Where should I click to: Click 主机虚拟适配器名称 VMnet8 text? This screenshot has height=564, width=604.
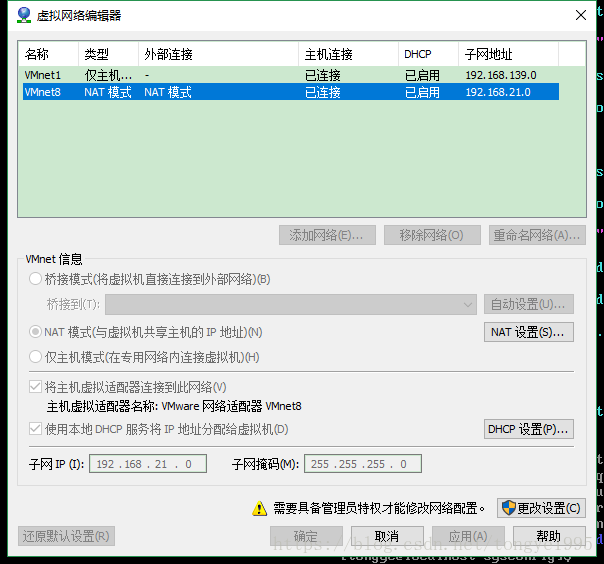tap(174, 406)
